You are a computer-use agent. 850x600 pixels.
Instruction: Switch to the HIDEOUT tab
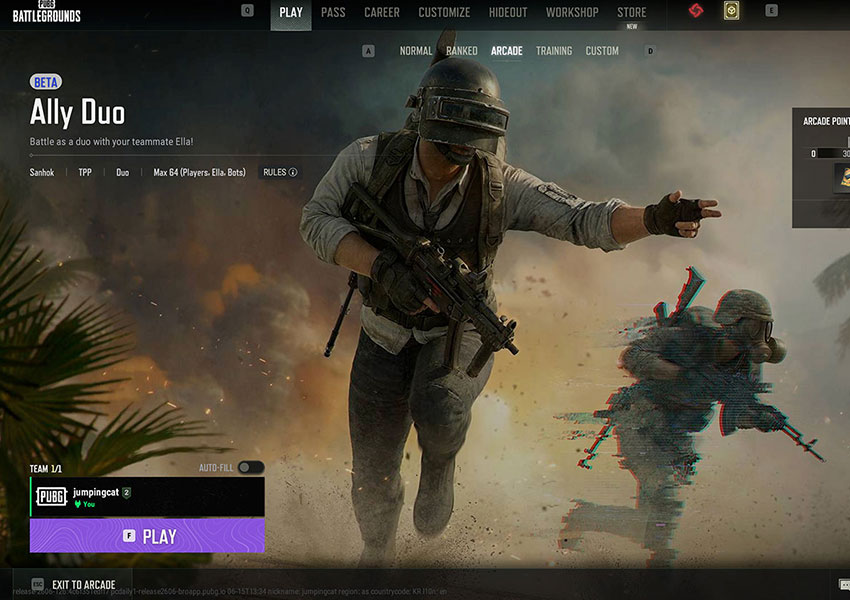click(507, 12)
